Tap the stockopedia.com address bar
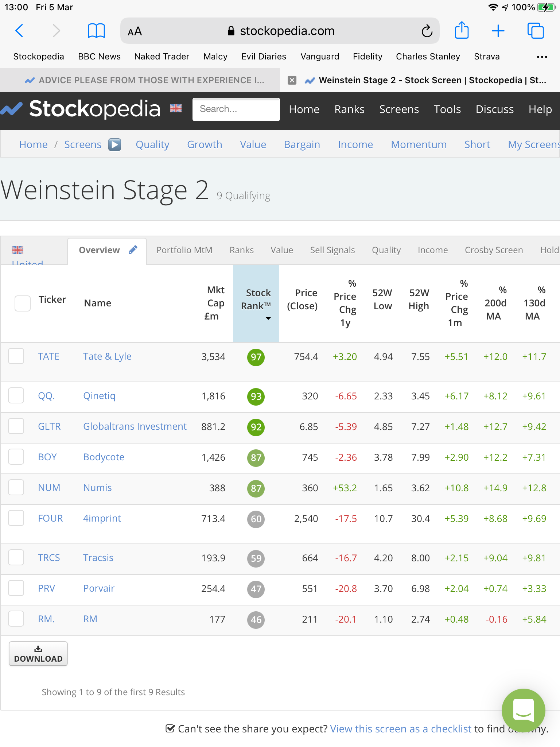The height and width of the screenshot is (747, 560). click(280, 31)
